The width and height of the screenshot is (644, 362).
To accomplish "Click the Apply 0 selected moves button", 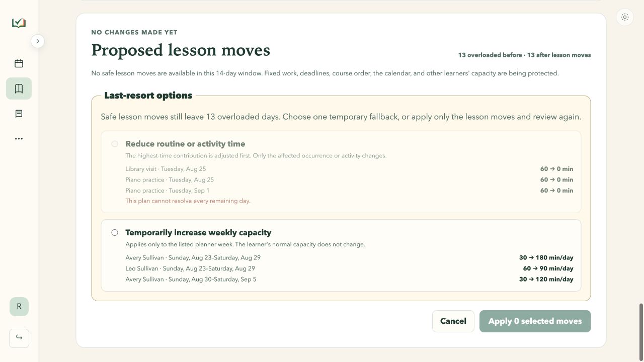I will (535, 321).
